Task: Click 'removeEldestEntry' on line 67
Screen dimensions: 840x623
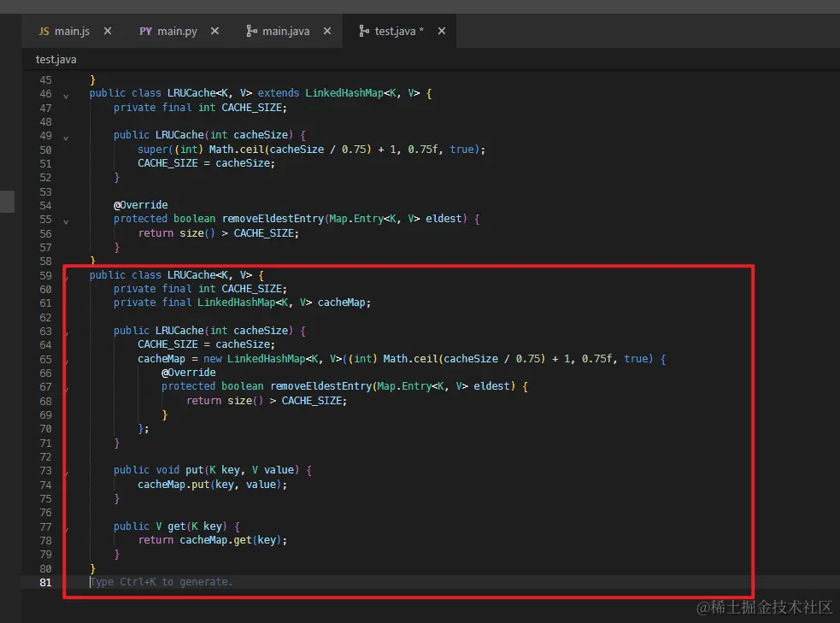Action: pyautogui.click(x=321, y=385)
